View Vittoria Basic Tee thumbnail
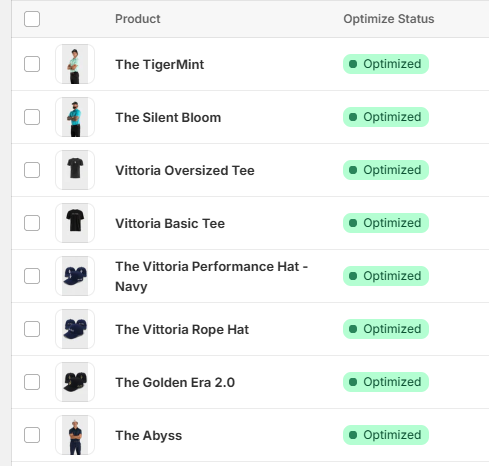Image resolution: width=489 pixels, height=466 pixels. coord(75,223)
